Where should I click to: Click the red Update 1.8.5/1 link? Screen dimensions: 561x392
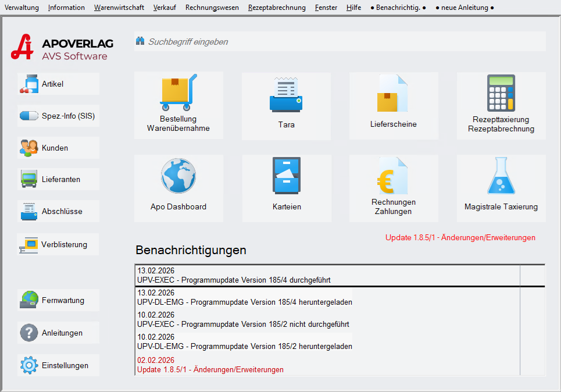click(460, 237)
